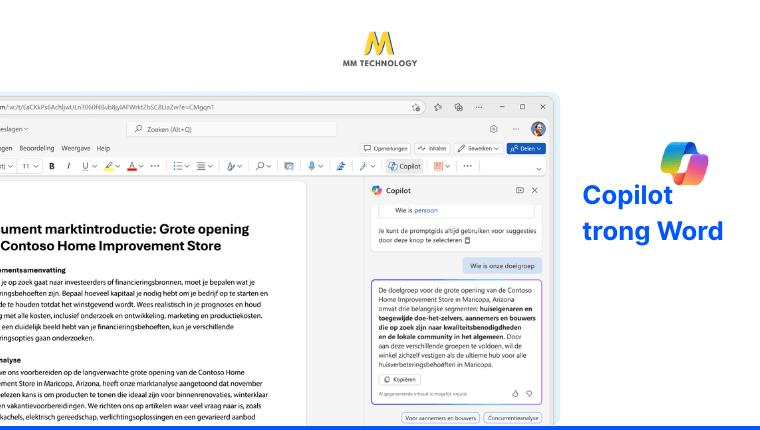The width and height of the screenshot is (760, 430).
Task: Toggle the Copilot ribbon button
Action: (x=404, y=166)
